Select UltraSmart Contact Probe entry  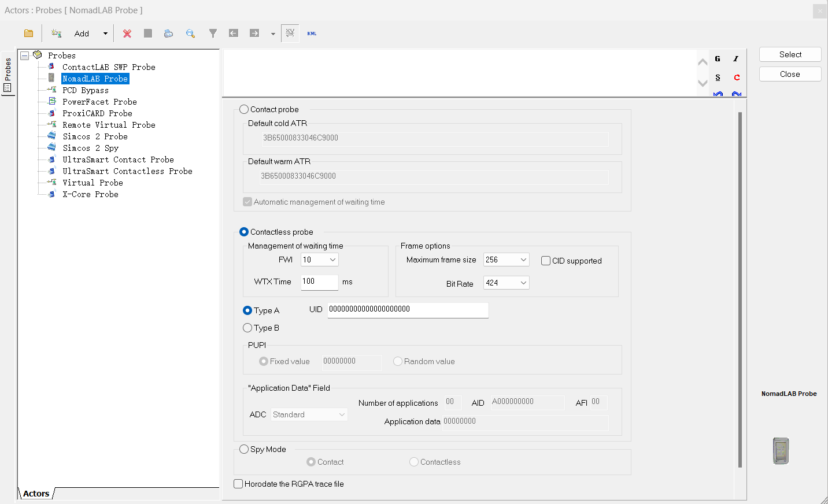pyautogui.click(x=118, y=160)
